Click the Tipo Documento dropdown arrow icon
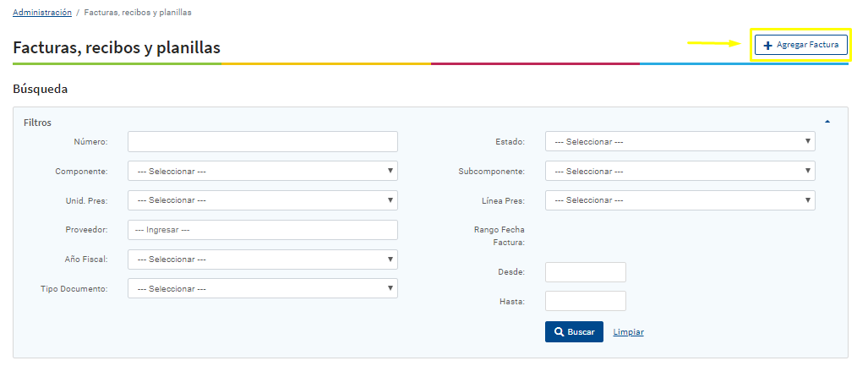The height and width of the screenshot is (377, 868). click(390, 288)
